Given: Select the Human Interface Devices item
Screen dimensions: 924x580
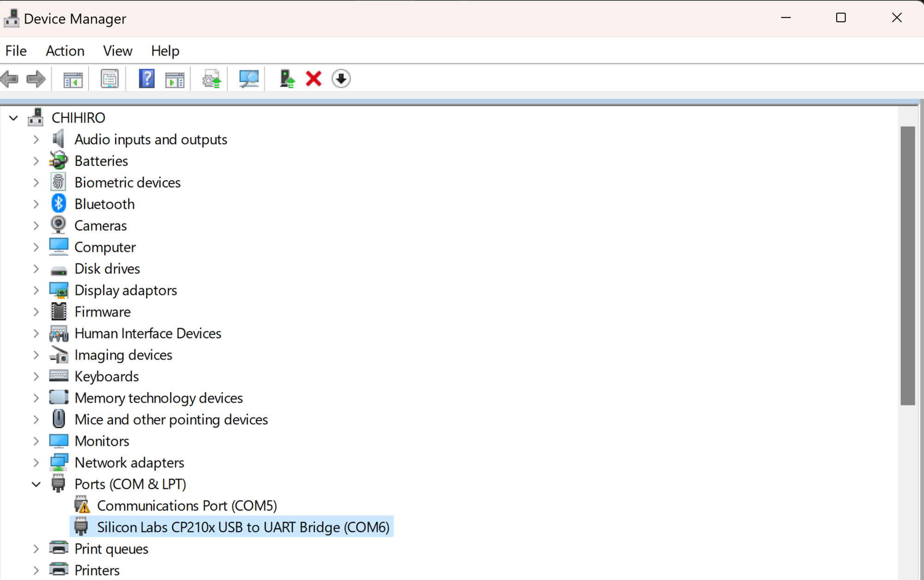Looking at the screenshot, I should click(148, 333).
